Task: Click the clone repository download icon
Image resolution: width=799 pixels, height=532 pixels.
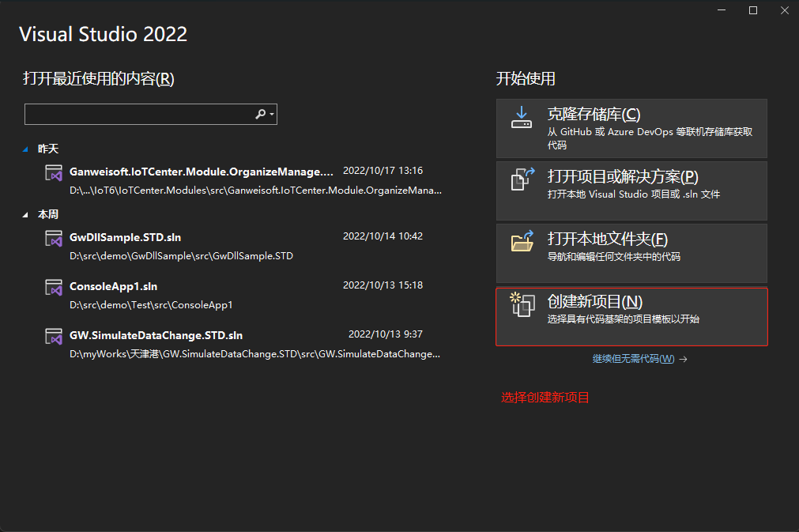Action: (x=522, y=117)
